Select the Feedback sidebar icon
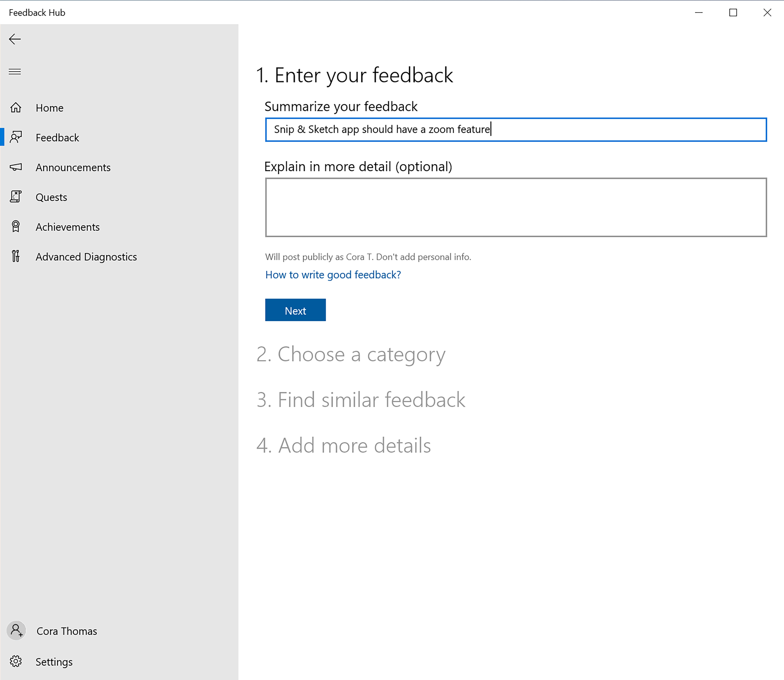 pos(17,137)
